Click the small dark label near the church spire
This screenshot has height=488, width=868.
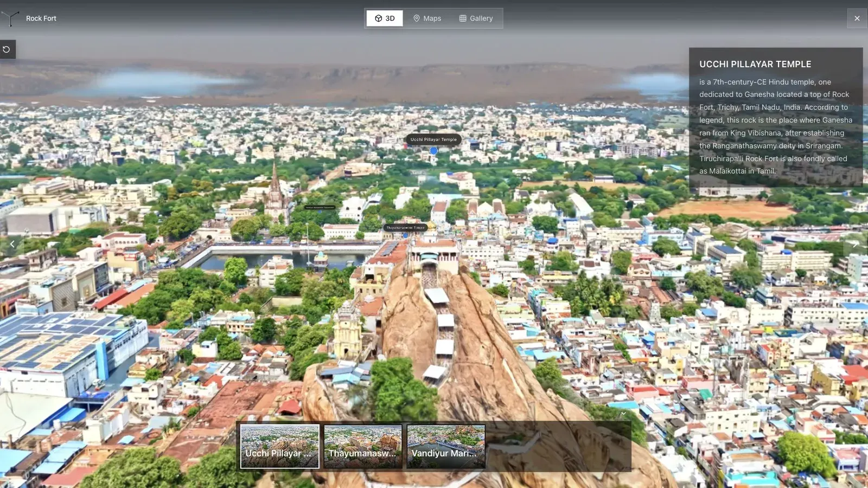click(319, 207)
